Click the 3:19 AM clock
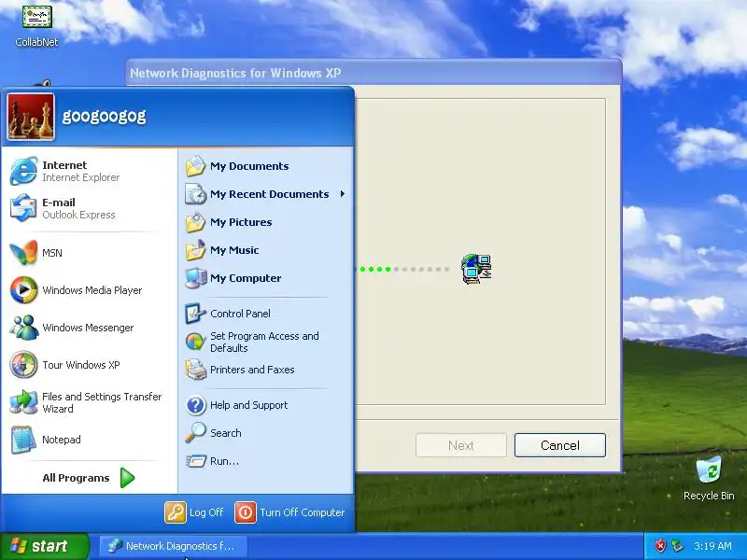The width and height of the screenshot is (747, 560). point(712,546)
